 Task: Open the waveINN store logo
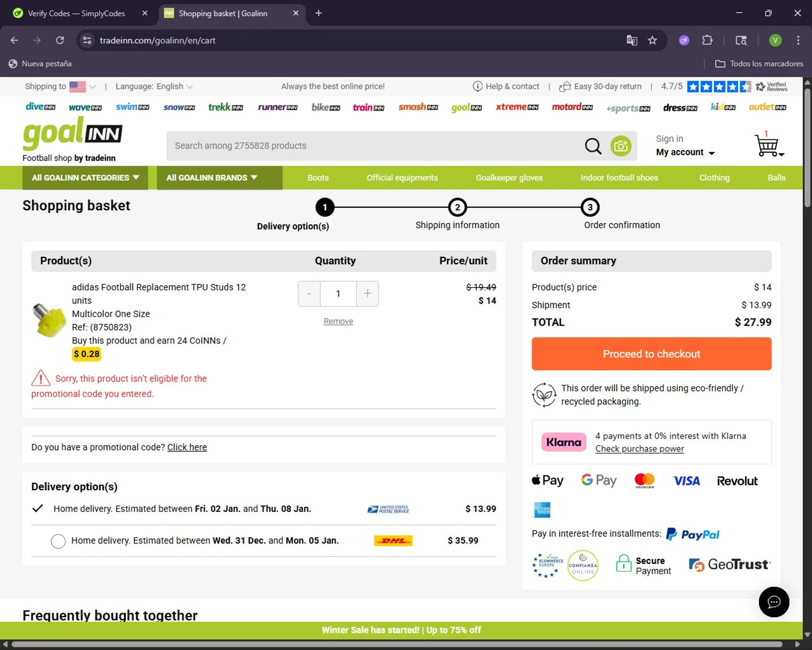coord(85,107)
